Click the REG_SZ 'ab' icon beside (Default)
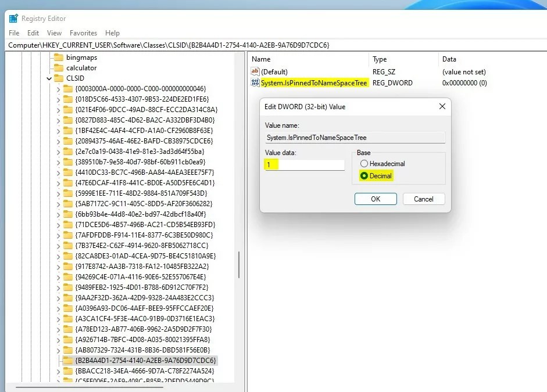Viewport: 547px width, 392px height. click(255, 71)
